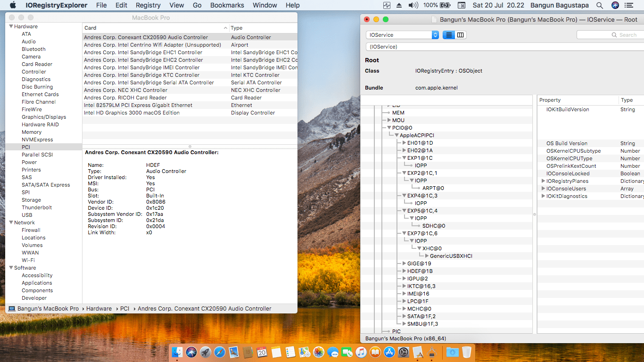Image resolution: width=644 pixels, height=362 pixels.
Task: Collapse the Network section triangle in sidebar
Action: 11,222
